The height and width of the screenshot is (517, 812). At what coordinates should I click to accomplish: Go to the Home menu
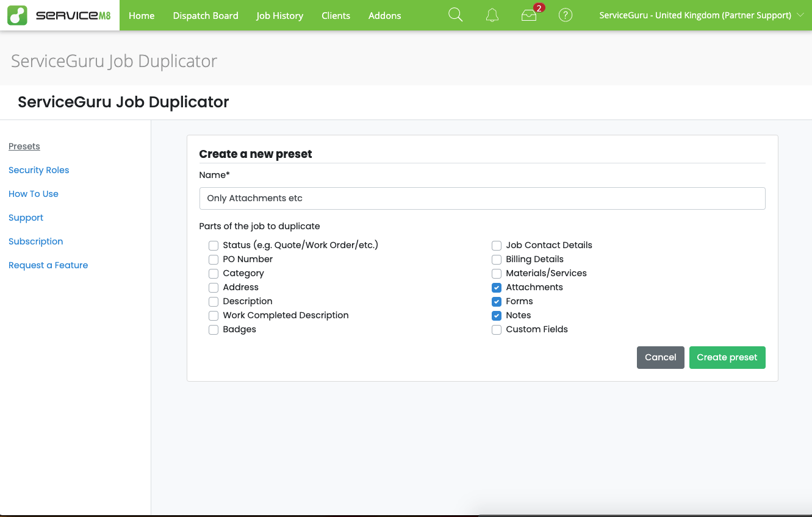click(x=142, y=15)
